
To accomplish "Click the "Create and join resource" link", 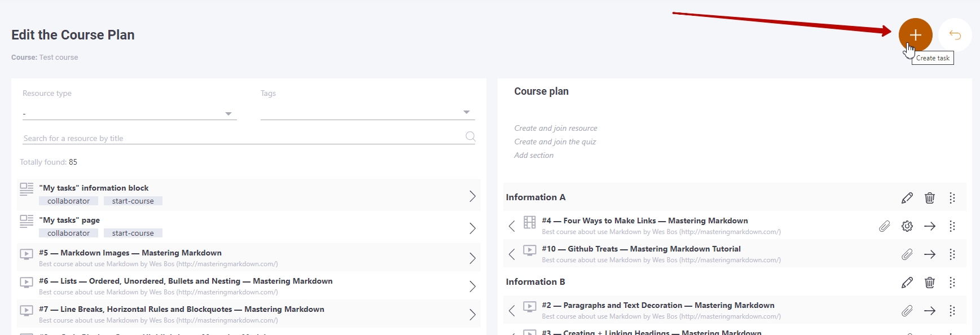I will (556, 128).
